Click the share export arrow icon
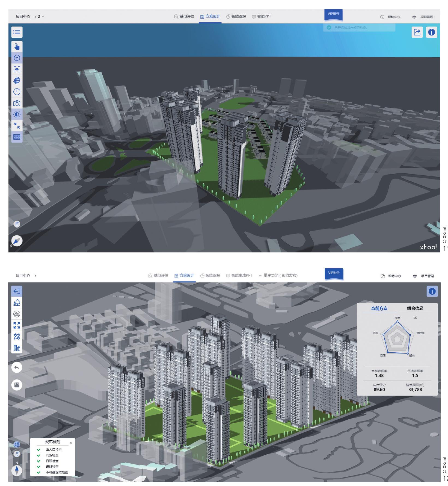 [x=417, y=32]
